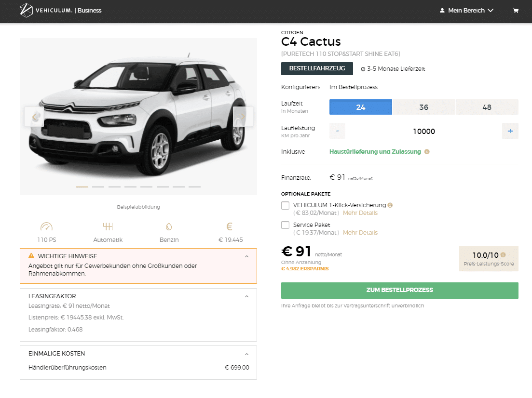The height and width of the screenshot is (398, 532).
Task: Click the warning triangle icon
Action: [31, 255]
